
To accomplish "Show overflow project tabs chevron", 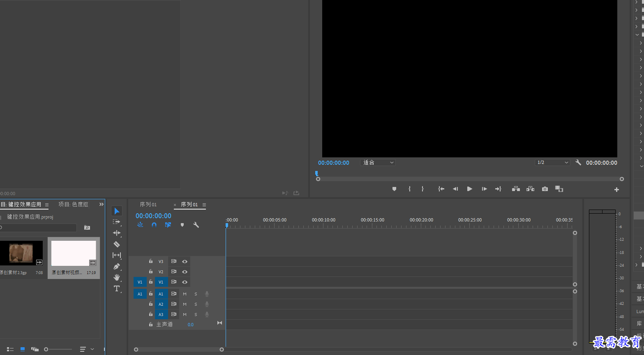I will tap(101, 204).
